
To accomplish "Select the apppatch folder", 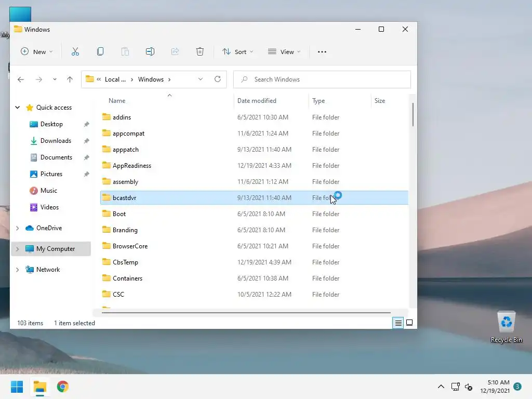I will click(255, 150).
